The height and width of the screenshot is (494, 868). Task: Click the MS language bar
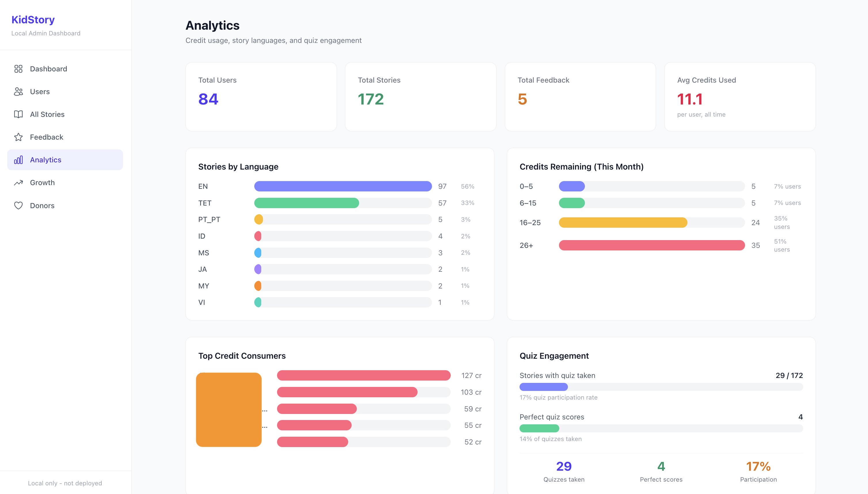click(343, 253)
